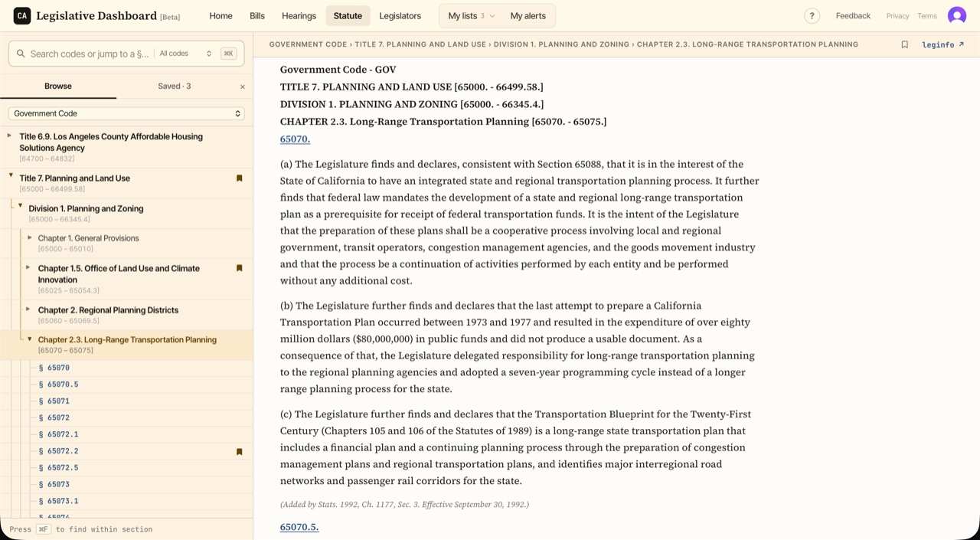980x540 pixels.
Task: Toggle bookmark on Chapter 1.5 row
Action: point(240,268)
